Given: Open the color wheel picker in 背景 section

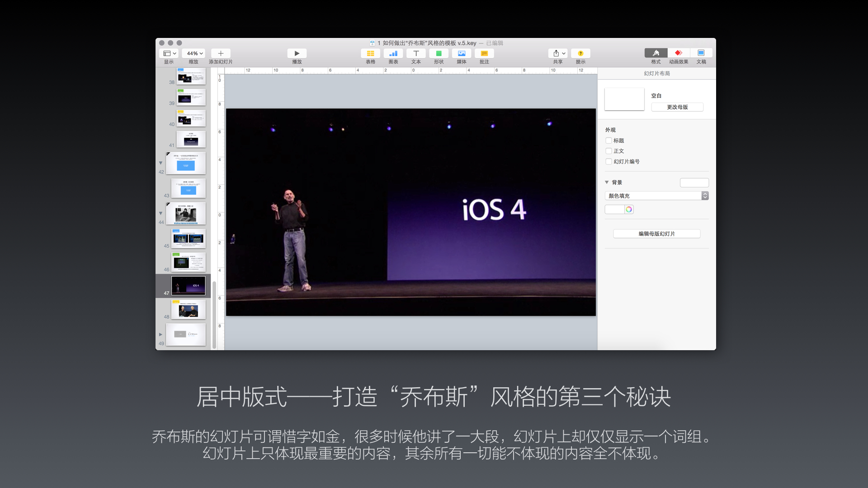Looking at the screenshot, I should [629, 209].
